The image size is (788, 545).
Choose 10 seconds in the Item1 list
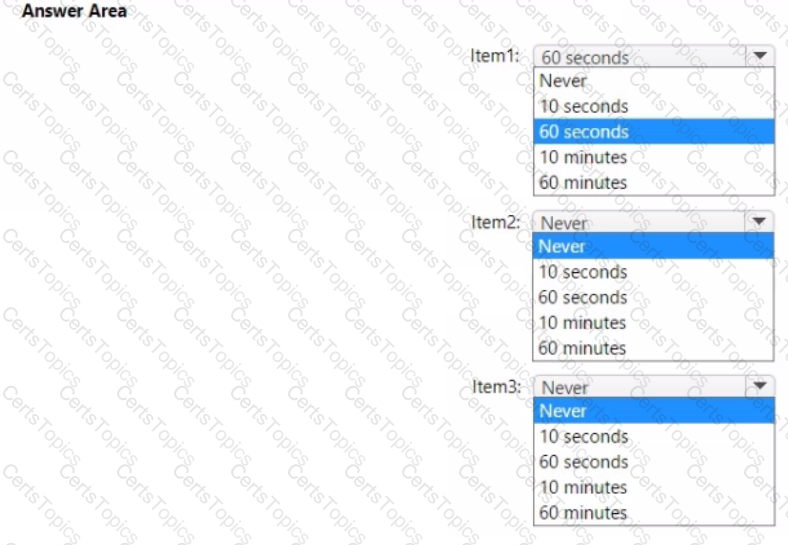654,106
